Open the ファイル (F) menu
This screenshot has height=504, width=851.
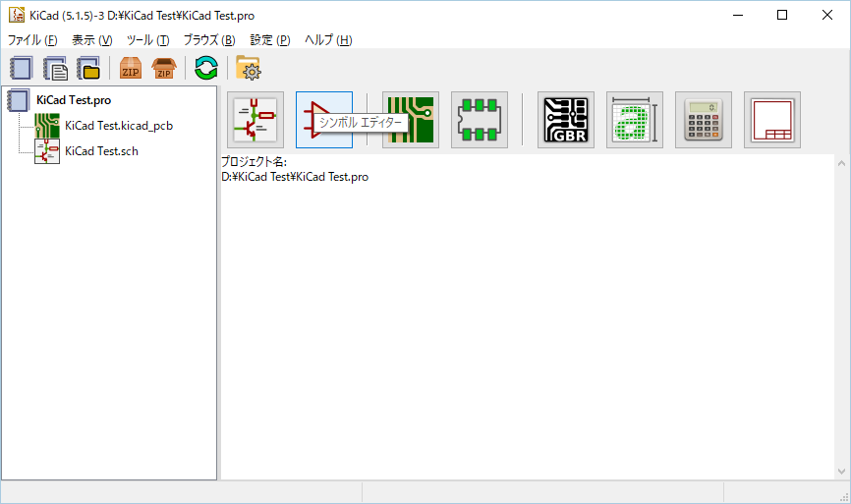coord(32,40)
